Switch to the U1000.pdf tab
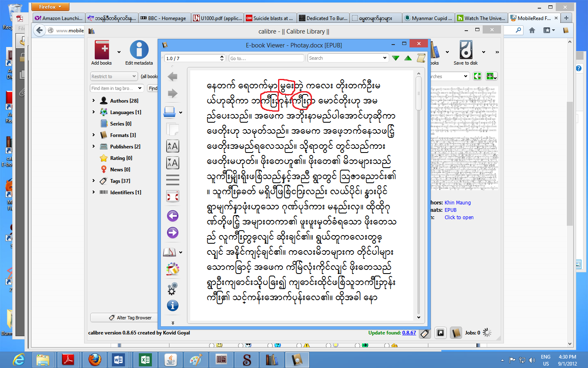Screen dimensions: 588x368 tap(217, 18)
